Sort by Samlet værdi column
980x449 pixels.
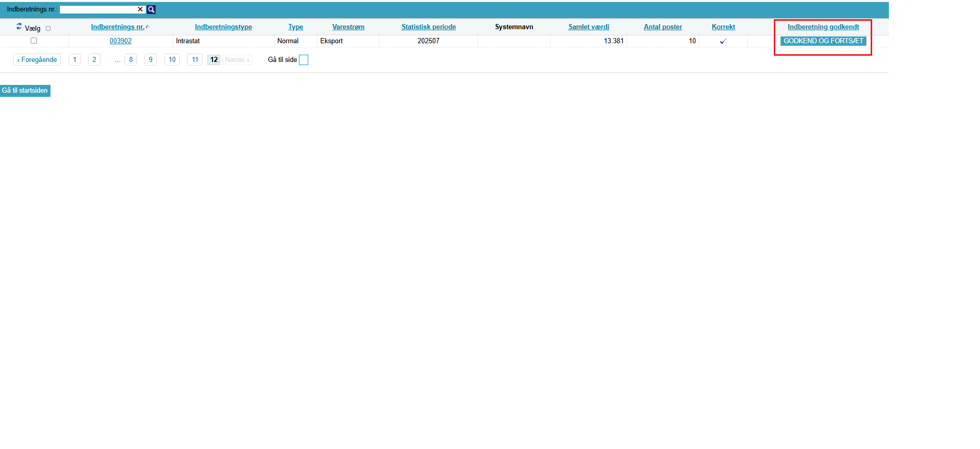click(588, 27)
